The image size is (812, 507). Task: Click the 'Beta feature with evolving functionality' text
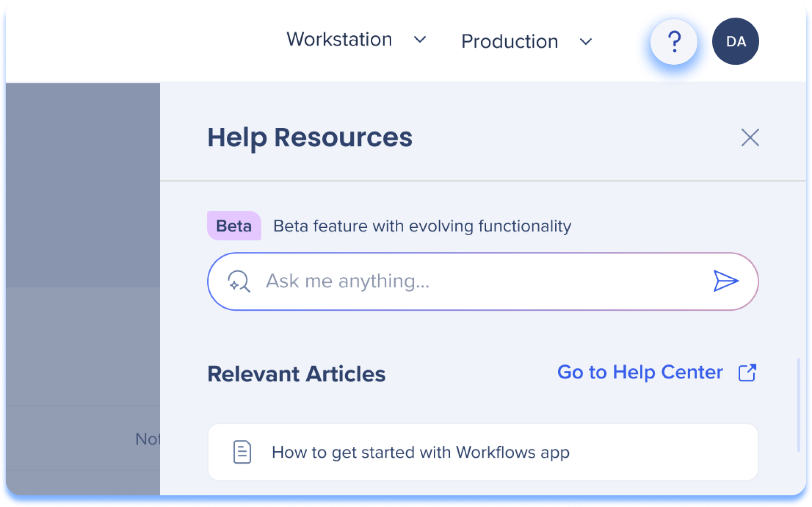(422, 226)
